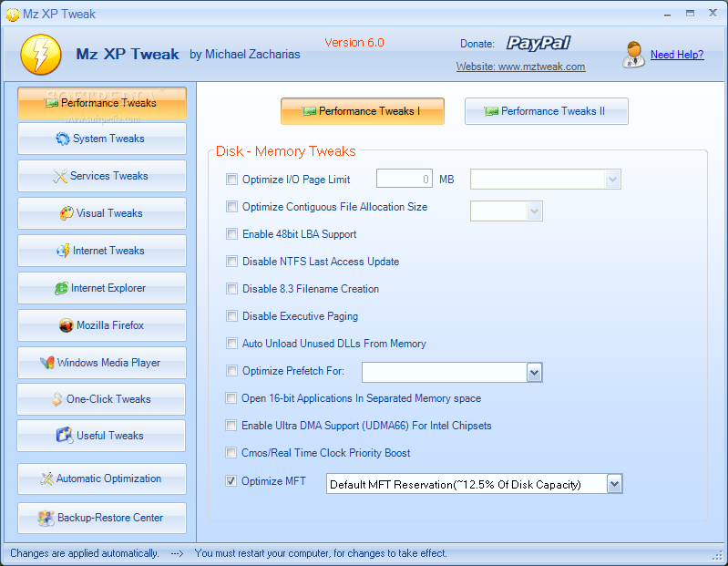This screenshot has height=566, width=728.
Task: Click the help assistant person icon
Action: point(633,55)
